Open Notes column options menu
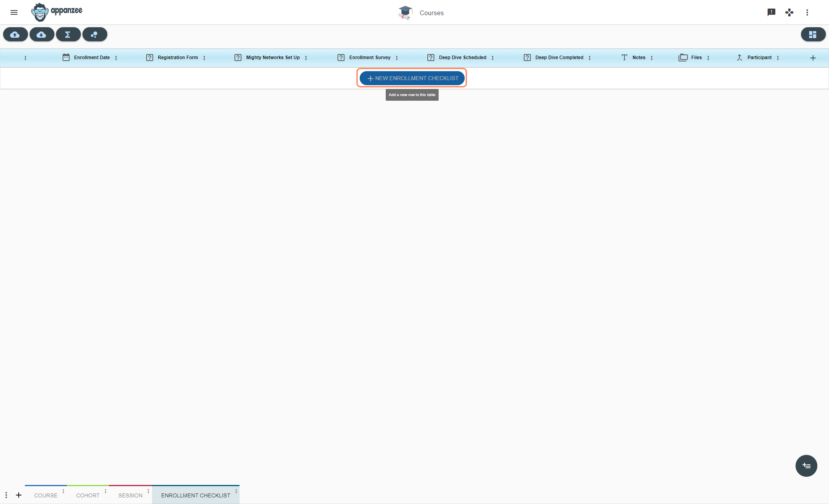Screen dimensions: 829x504 (652, 58)
